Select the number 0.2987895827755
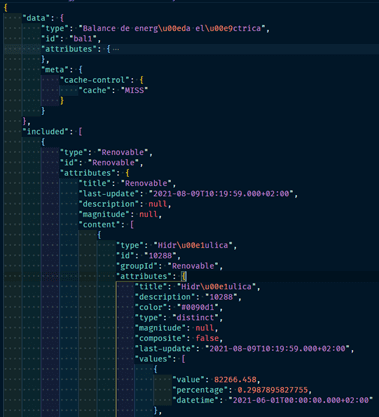The width and height of the screenshot is (379, 417). coord(272,390)
